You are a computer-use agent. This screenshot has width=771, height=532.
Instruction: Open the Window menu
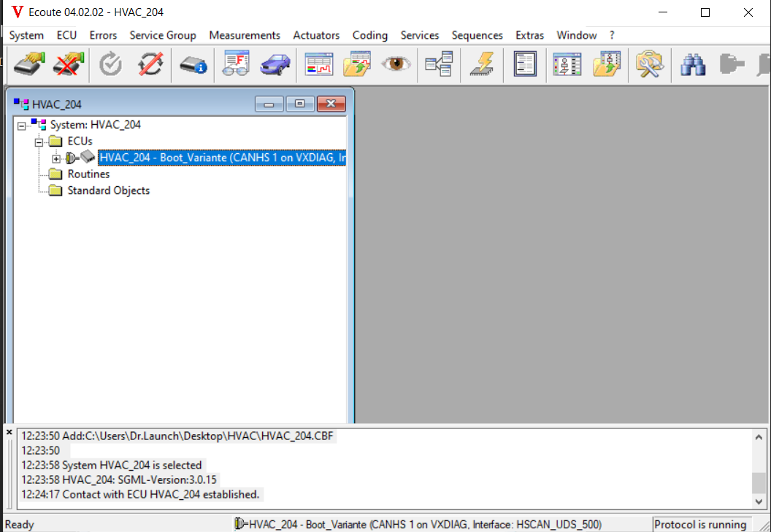coord(576,36)
